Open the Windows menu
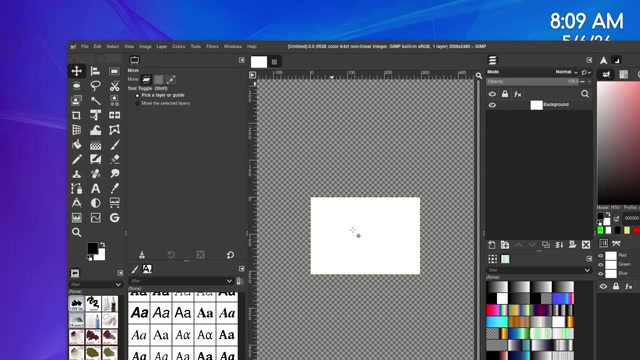The image size is (640, 360). [x=233, y=47]
